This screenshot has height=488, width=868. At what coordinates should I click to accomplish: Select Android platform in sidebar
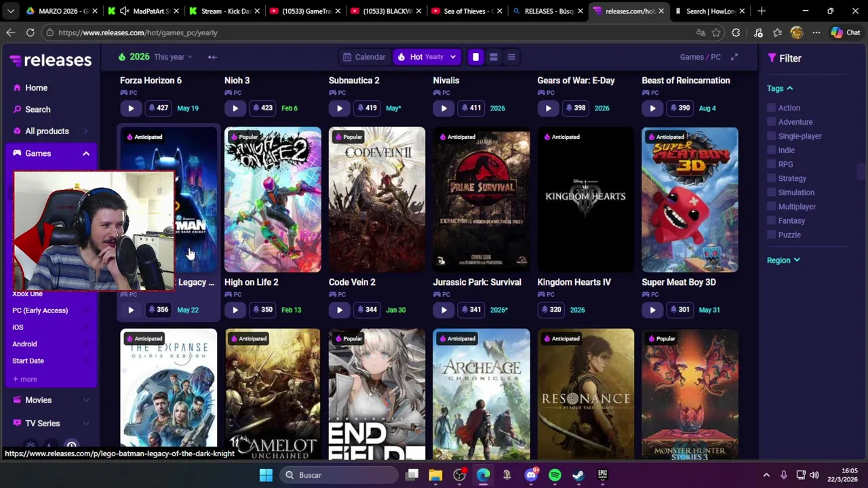click(24, 344)
